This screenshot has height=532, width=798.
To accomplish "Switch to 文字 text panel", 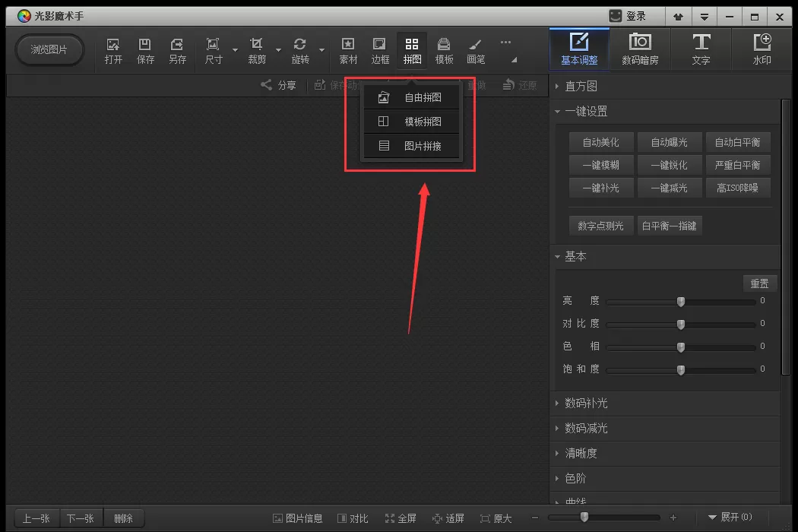I will pos(701,49).
